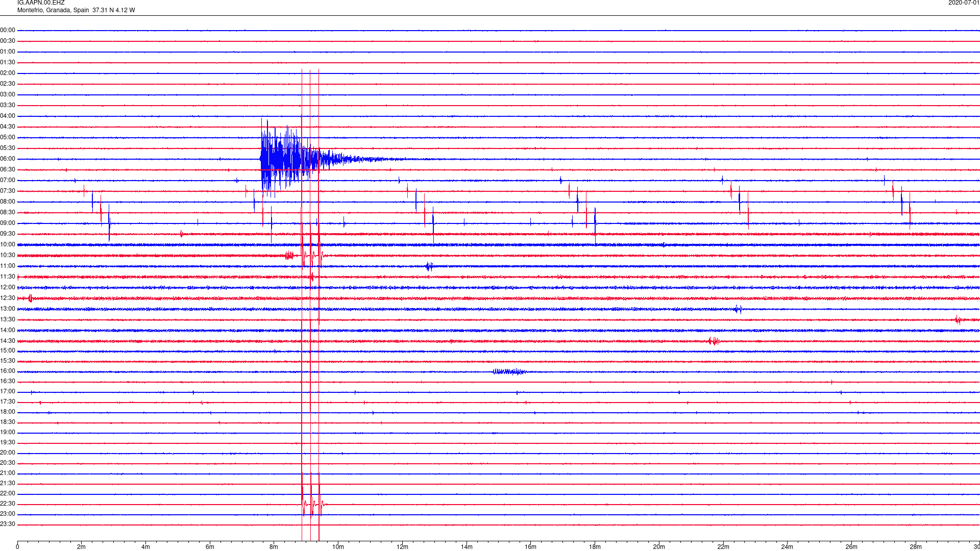
Task: Select the 14:30 trace time label
Action: tap(8, 341)
